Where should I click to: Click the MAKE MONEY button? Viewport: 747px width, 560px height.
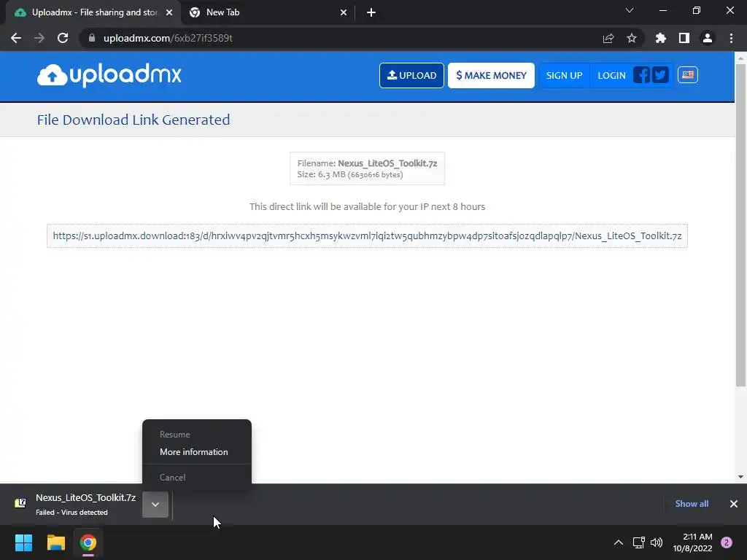pos(491,75)
